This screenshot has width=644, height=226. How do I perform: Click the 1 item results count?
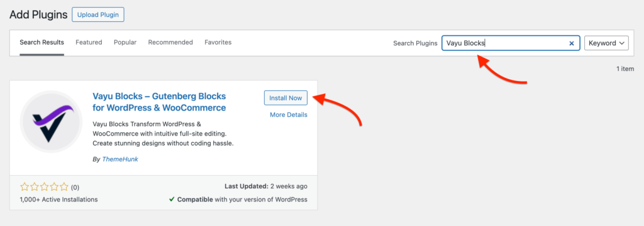point(625,69)
